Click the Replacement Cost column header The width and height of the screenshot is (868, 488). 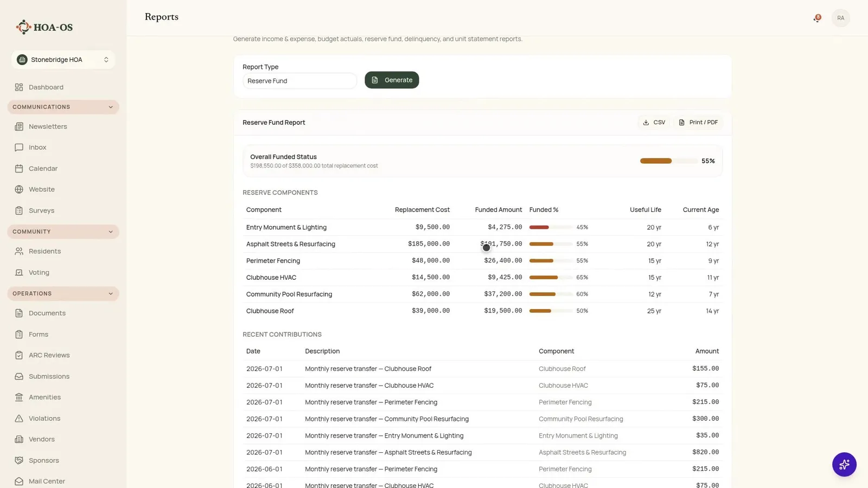click(422, 210)
